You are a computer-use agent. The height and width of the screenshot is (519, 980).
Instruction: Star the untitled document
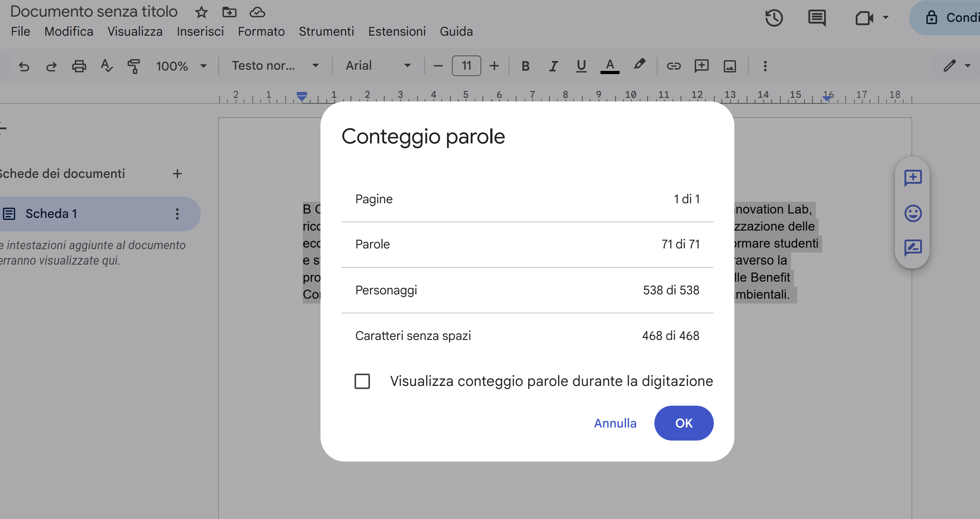point(201,12)
